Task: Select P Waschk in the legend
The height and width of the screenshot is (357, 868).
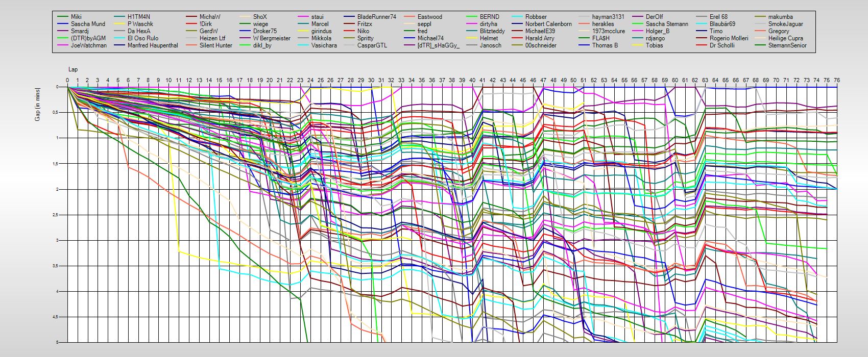Action: pyautogui.click(x=140, y=24)
